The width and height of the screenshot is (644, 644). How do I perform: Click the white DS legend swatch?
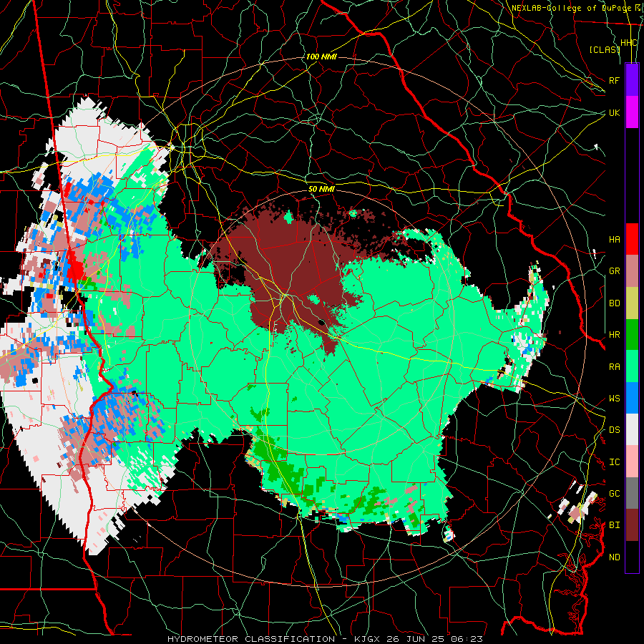click(x=632, y=429)
